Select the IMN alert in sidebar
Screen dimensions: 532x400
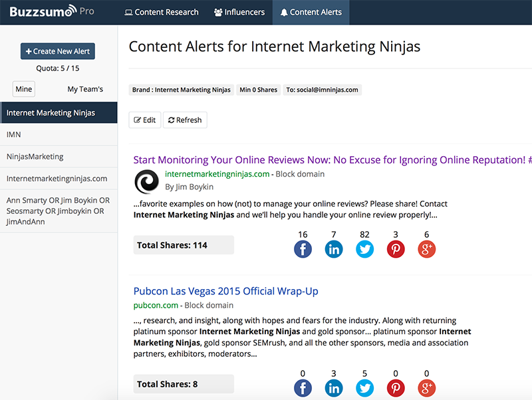coord(59,135)
